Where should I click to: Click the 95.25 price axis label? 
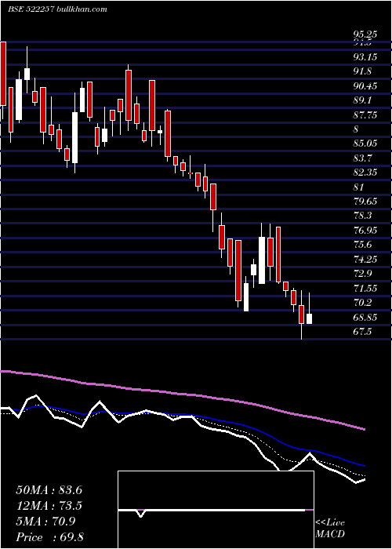tap(365, 35)
